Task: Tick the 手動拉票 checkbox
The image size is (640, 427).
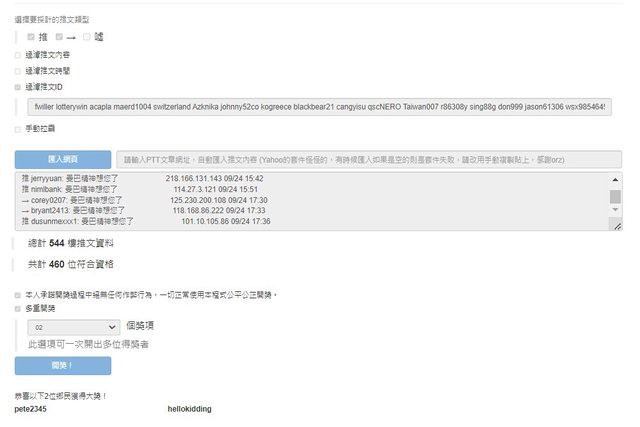Action: tap(18, 129)
